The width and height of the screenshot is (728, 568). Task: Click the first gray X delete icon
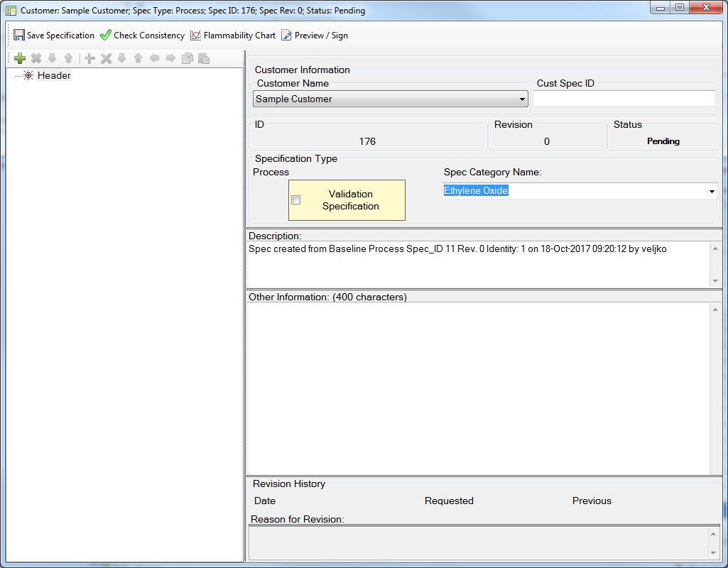point(36,58)
